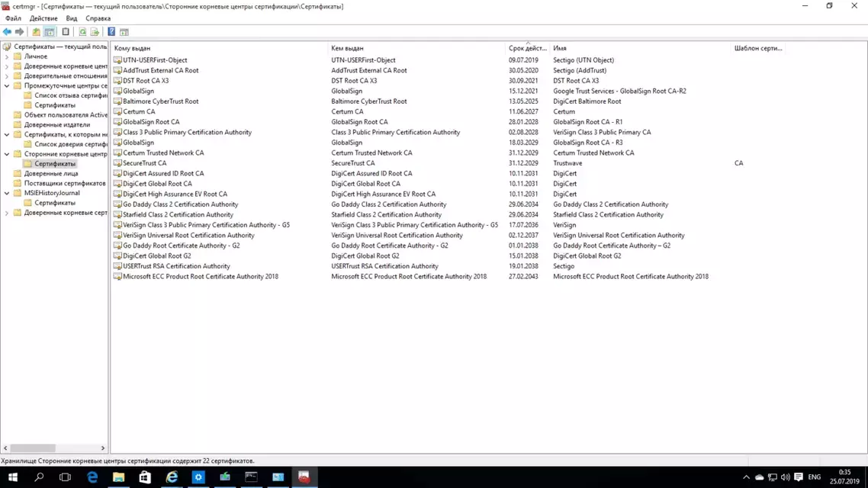Viewport: 868px width, 488px height.
Task: Click certificate icon of Baltimore CyberTrust Root
Action: (117, 101)
